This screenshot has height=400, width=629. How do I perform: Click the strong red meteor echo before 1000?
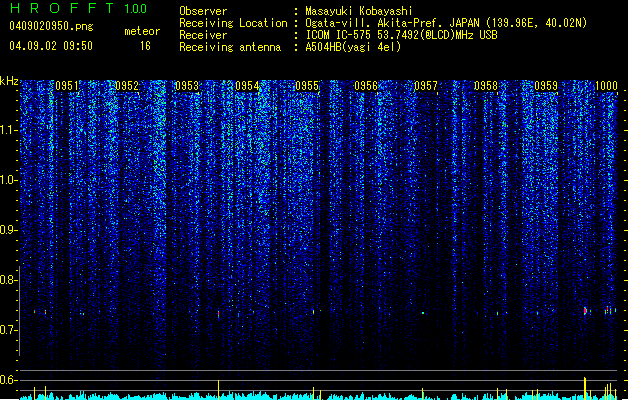(x=585, y=311)
